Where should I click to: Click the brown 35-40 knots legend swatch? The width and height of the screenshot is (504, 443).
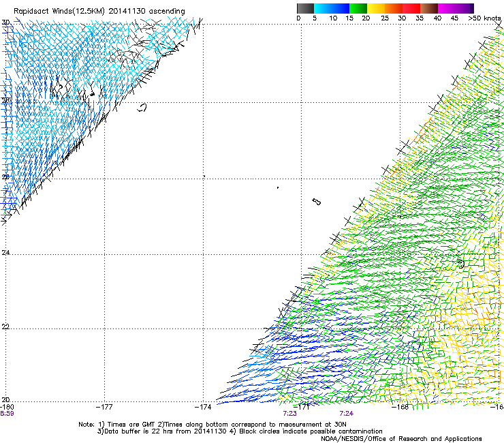point(429,8)
